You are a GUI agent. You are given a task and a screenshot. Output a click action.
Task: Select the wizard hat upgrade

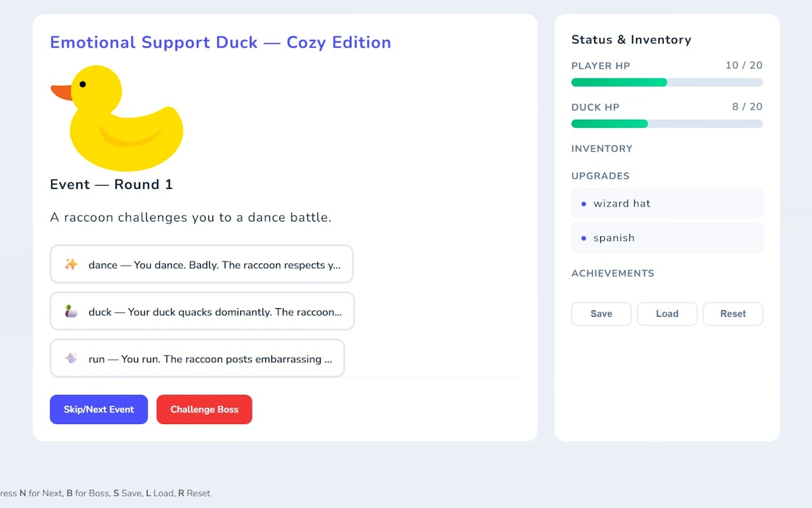667,203
